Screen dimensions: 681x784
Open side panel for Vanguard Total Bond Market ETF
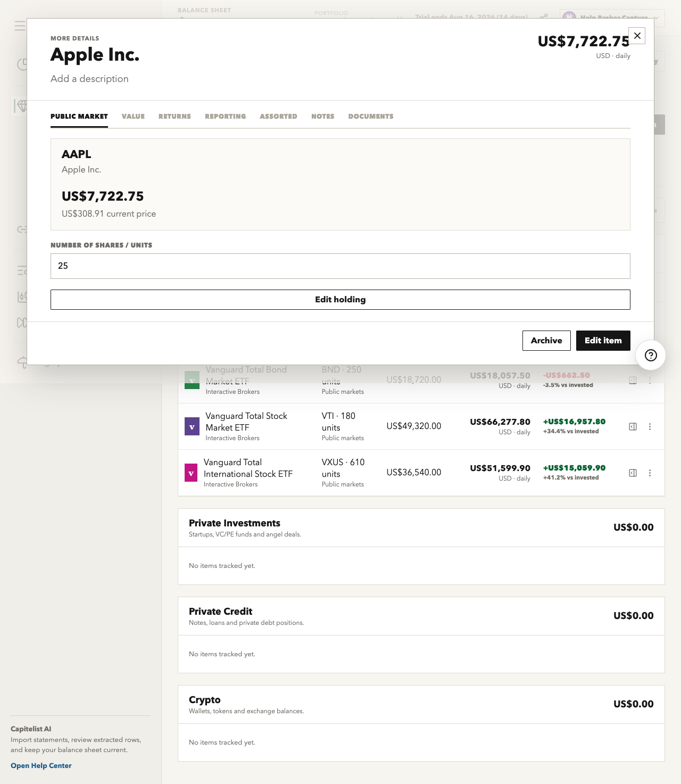point(633,380)
